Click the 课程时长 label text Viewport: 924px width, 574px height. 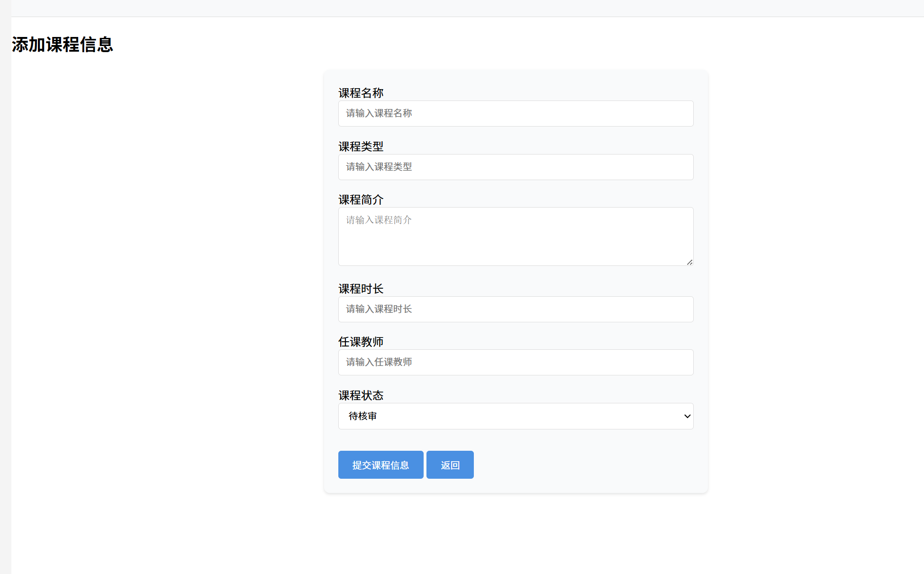pyautogui.click(x=361, y=289)
